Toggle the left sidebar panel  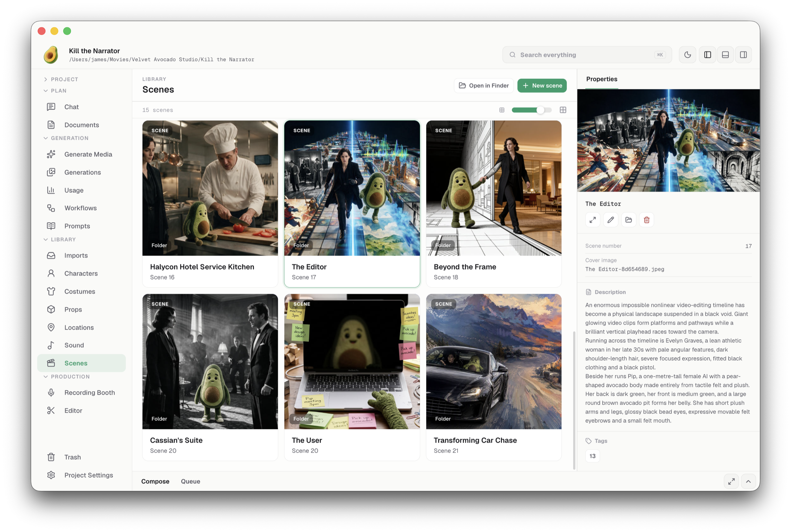(708, 55)
